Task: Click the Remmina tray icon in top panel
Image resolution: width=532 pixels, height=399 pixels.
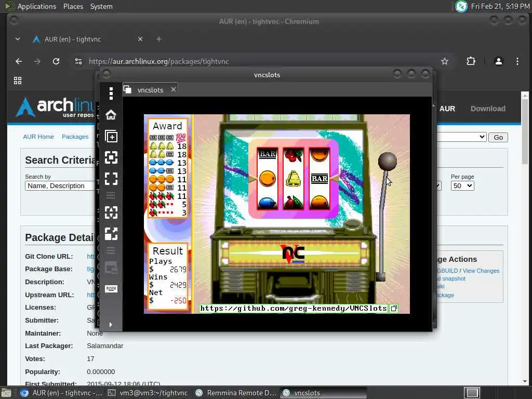Action: pos(461,6)
